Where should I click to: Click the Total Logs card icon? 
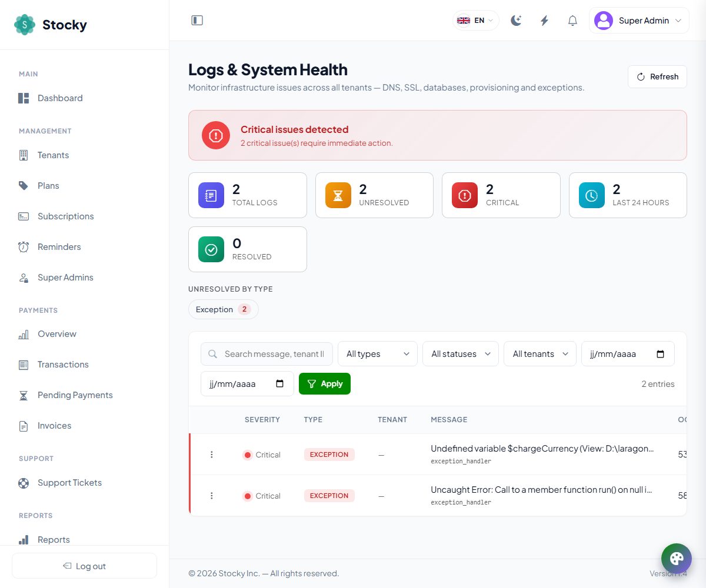click(211, 195)
